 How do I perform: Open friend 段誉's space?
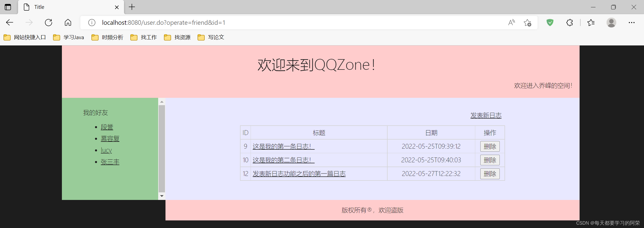tap(107, 127)
